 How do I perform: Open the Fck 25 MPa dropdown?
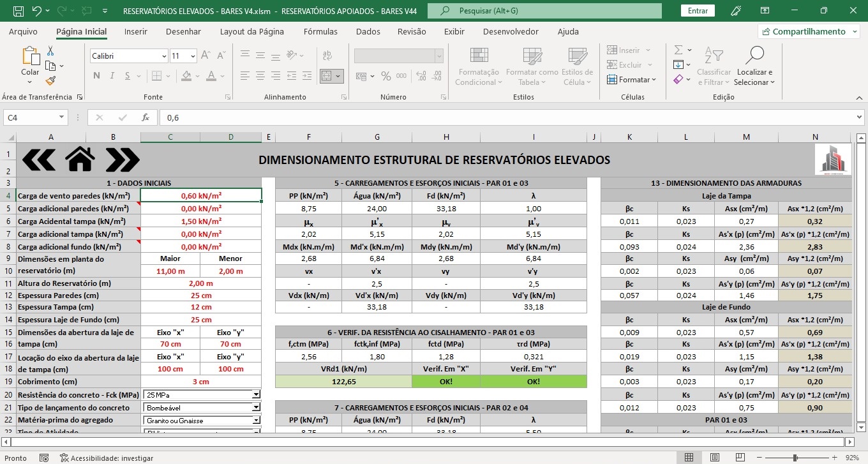tap(256, 394)
